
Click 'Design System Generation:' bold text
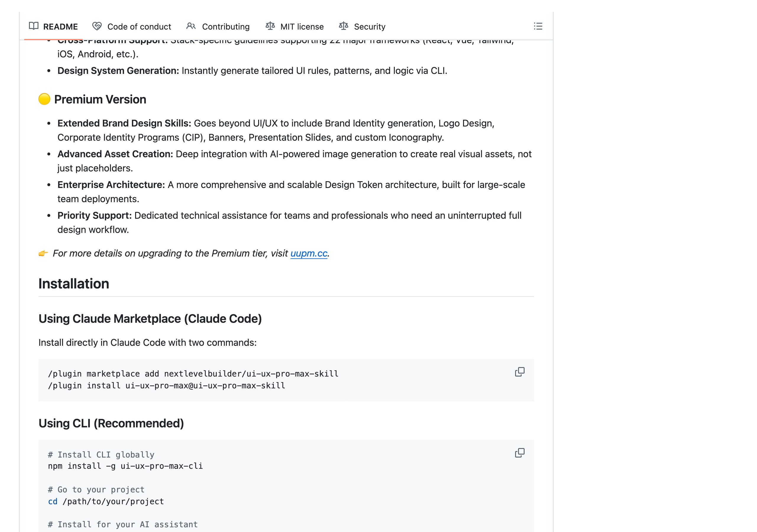pos(118,71)
